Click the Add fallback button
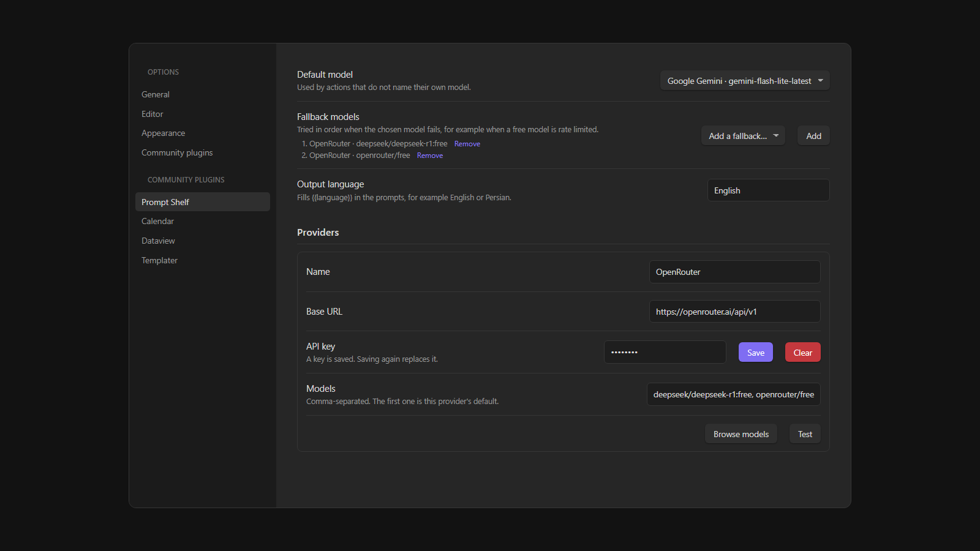 [813, 136]
